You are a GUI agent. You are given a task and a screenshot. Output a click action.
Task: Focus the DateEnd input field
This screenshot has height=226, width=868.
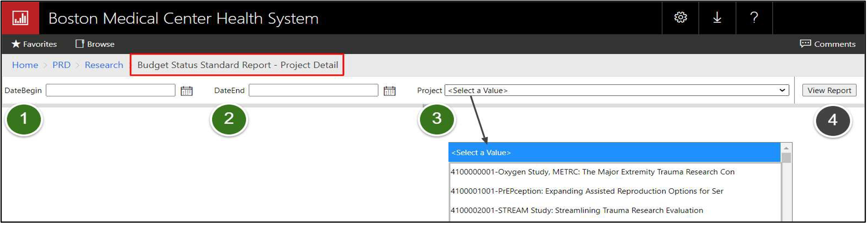(x=313, y=90)
